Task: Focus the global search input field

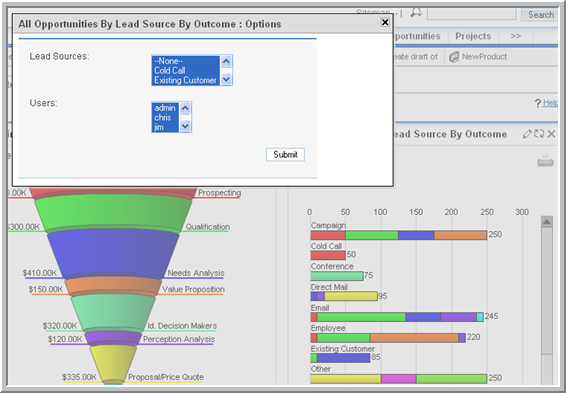Action: (x=471, y=14)
